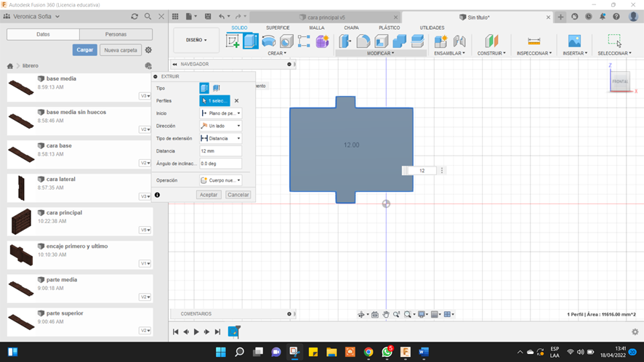Click the Orbit navigation icon
This screenshot has width=644, height=362.
click(361, 314)
